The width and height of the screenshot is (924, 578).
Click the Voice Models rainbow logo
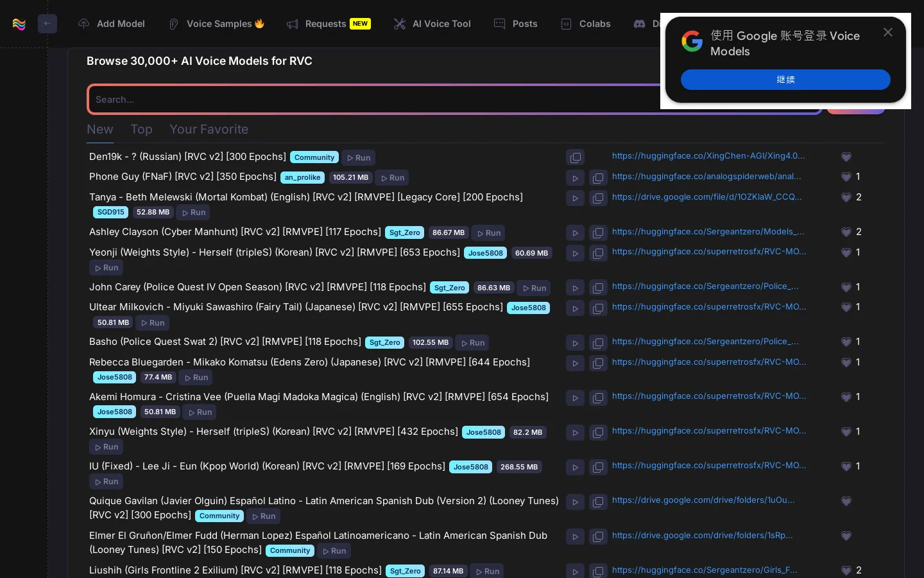[x=19, y=24]
